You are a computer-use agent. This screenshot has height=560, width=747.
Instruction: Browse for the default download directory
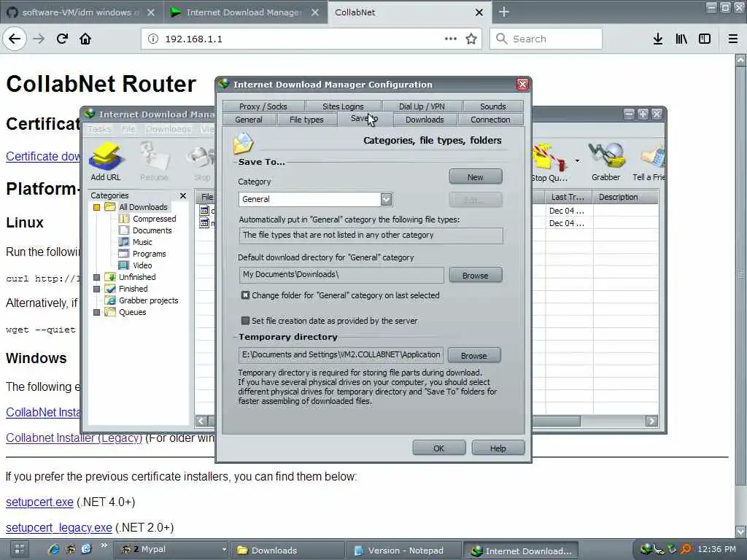point(476,275)
